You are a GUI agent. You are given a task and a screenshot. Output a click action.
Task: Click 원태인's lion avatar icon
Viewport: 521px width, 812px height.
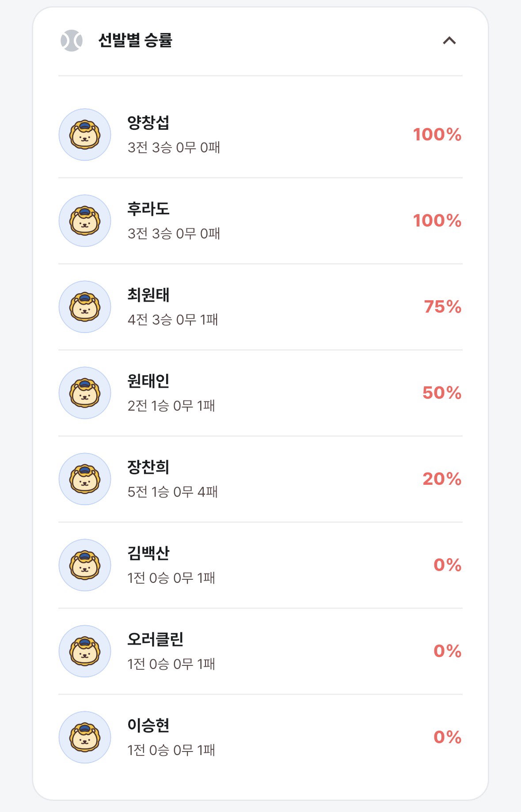pyautogui.click(x=85, y=393)
